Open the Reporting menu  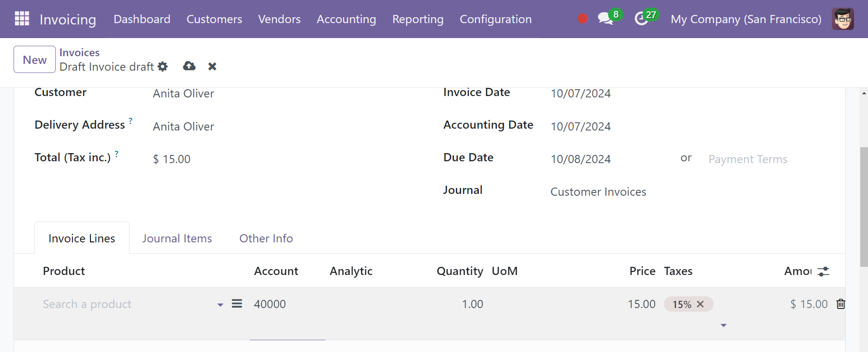pyautogui.click(x=418, y=19)
